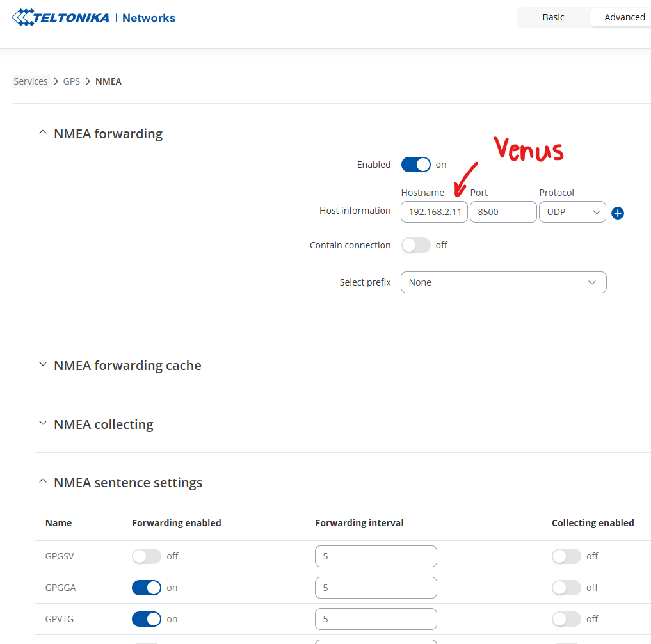Switch to Advanced mode tab
This screenshot has width=651, height=644.
click(x=624, y=17)
